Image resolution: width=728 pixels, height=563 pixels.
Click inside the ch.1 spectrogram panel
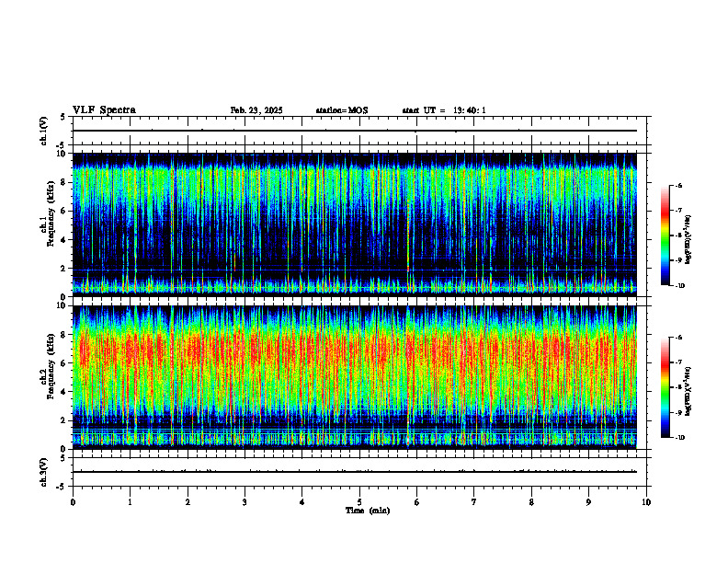coord(355,224)
